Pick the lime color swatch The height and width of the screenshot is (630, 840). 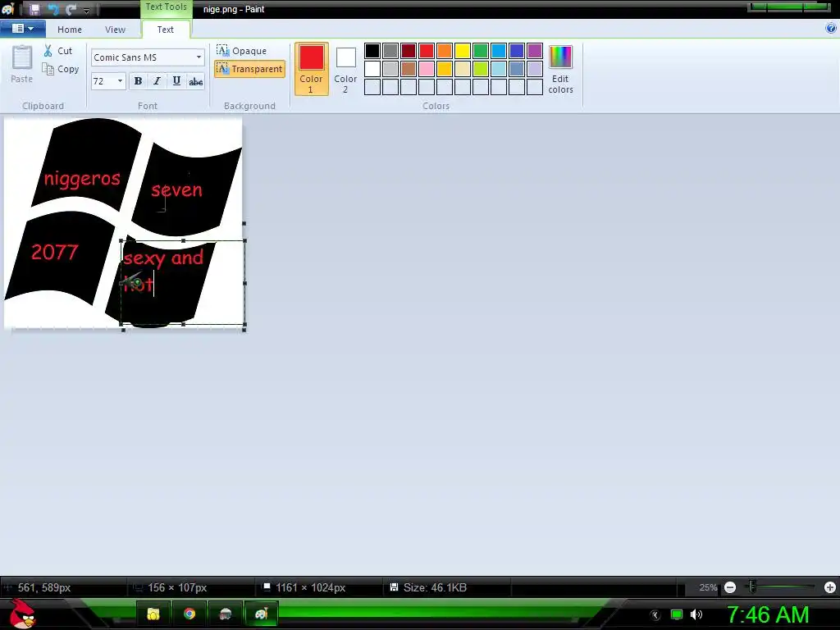[481, 69]
